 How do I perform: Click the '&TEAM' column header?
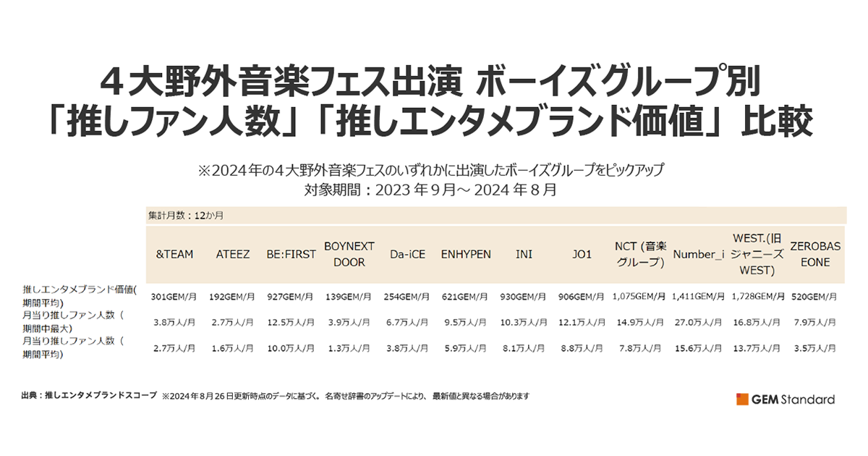click(174, 254)
